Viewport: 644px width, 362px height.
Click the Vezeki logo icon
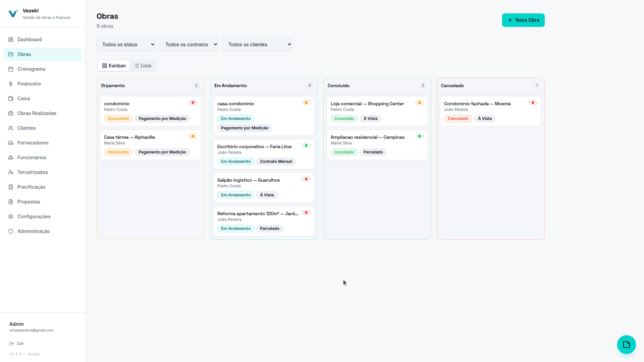13,13
